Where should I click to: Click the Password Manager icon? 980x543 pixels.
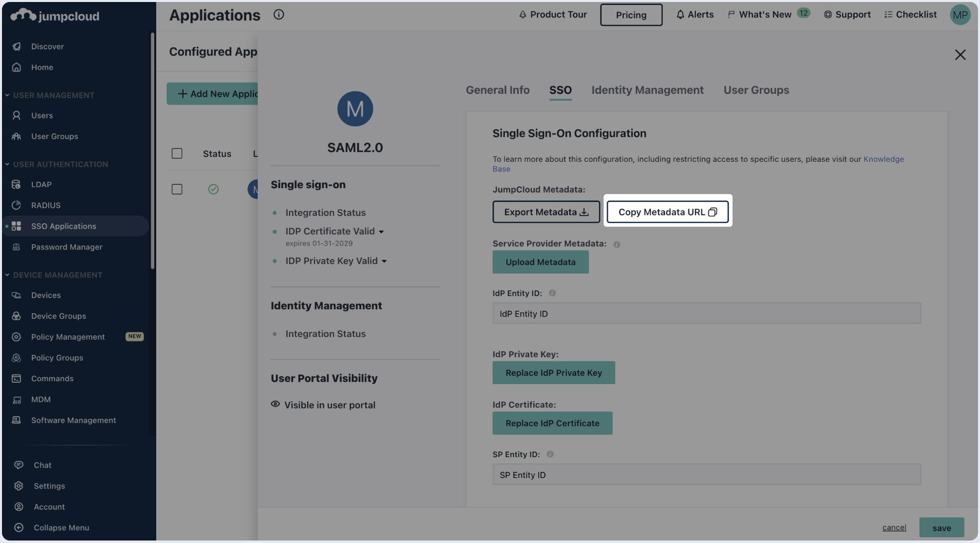click(16, 247)
